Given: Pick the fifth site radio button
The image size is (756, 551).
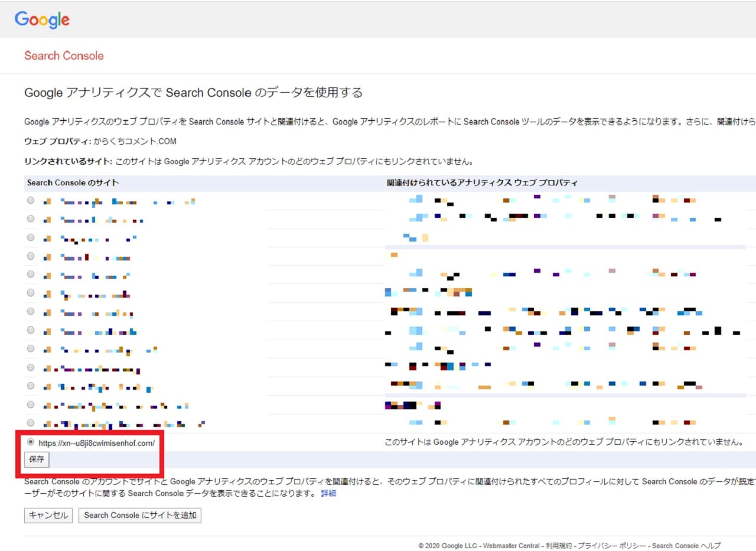Looking at the screenshot, I should pos(31,275).
